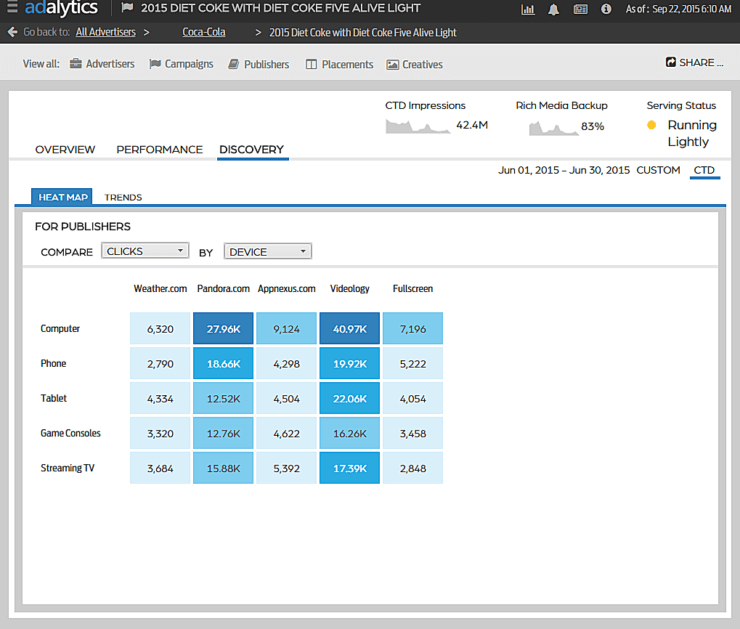
Task: Click the 2,790 Weather.com Phone cell
Action: point(160,363)
